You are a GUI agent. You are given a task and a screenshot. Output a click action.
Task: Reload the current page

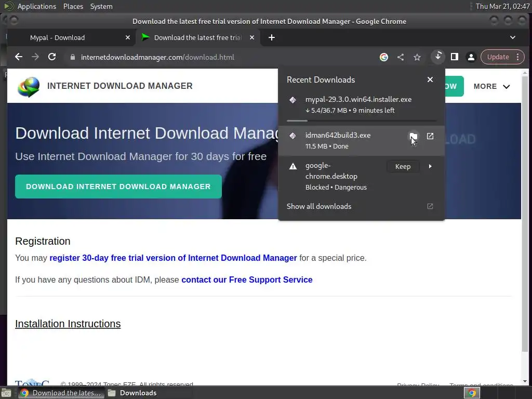coord(52,57)
